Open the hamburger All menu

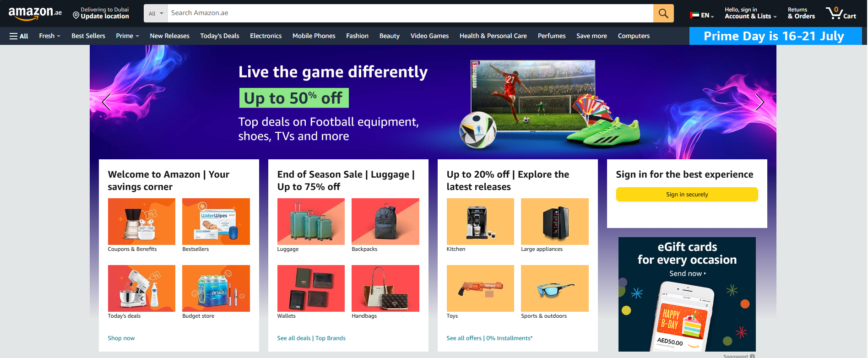(x=19, y=36)
